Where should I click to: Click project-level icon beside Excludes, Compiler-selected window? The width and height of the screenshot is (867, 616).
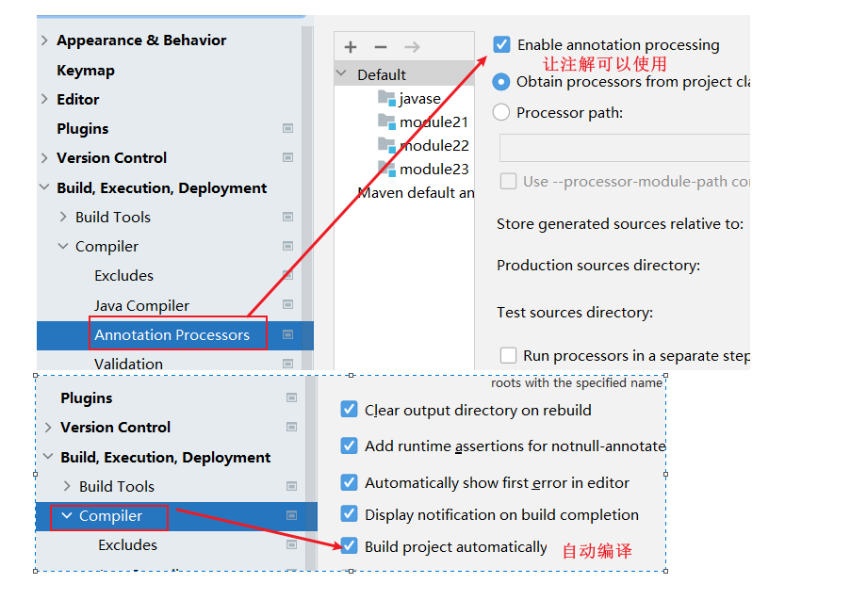click(291, 544)
